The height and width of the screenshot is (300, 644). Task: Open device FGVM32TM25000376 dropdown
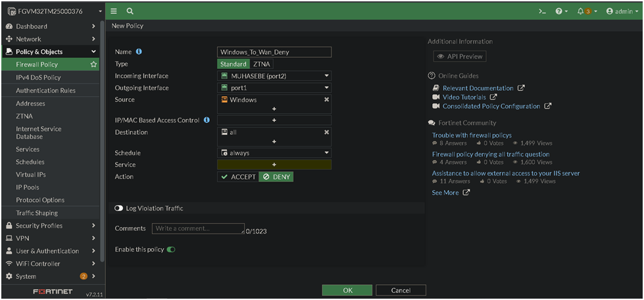point(54,11)
